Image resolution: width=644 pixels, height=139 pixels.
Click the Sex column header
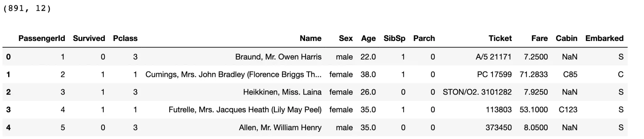tap(346, 38)
